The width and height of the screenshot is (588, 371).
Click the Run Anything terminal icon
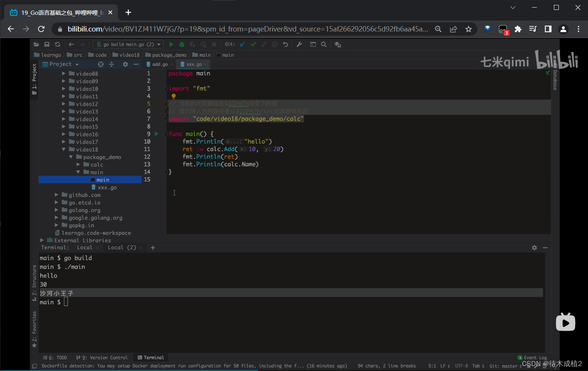pos(313,44)
